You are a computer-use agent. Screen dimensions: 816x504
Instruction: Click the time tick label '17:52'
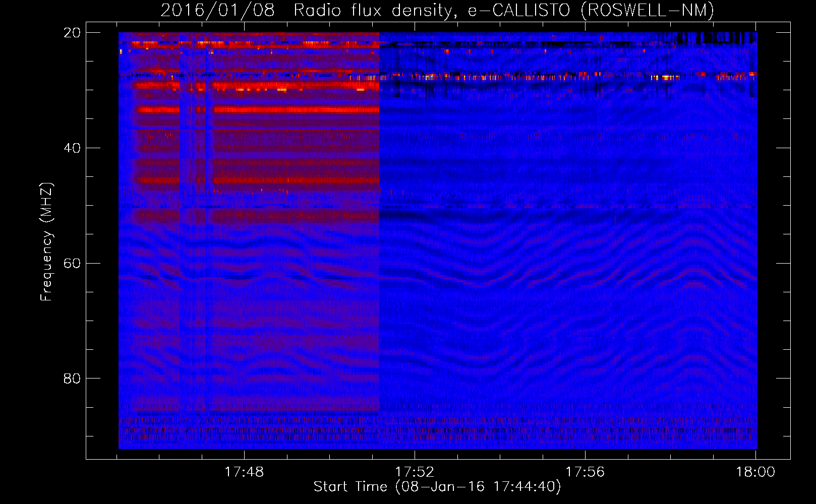pos(415,472)
